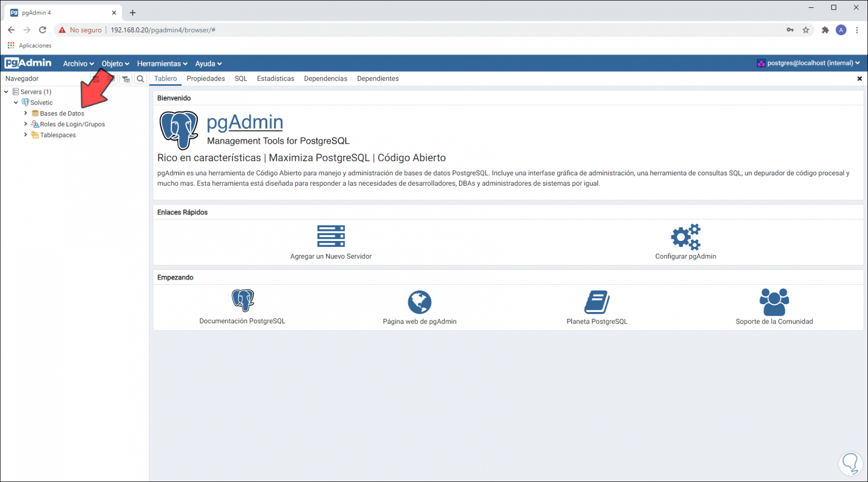
Task: Open the postgres@localhost user dropdown
Action: pos(809,63)
